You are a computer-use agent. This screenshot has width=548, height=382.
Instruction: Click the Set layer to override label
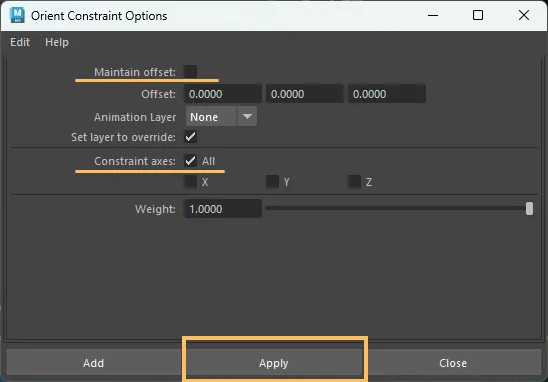[123, 137]
